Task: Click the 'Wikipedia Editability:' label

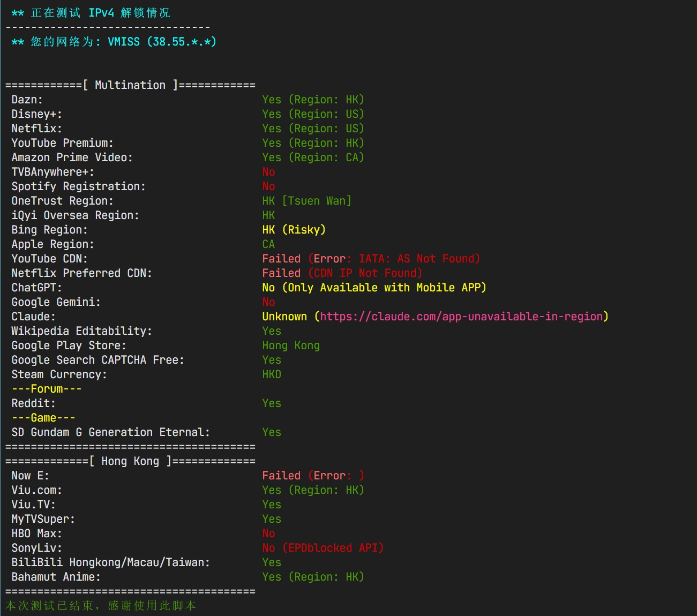Action: pyautogui.click(x=81, y=331)
